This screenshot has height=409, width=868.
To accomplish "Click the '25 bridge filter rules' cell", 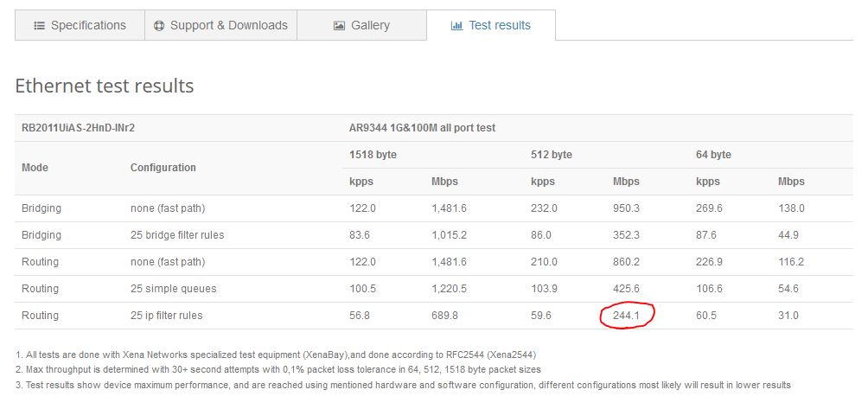I will [177, 235].
